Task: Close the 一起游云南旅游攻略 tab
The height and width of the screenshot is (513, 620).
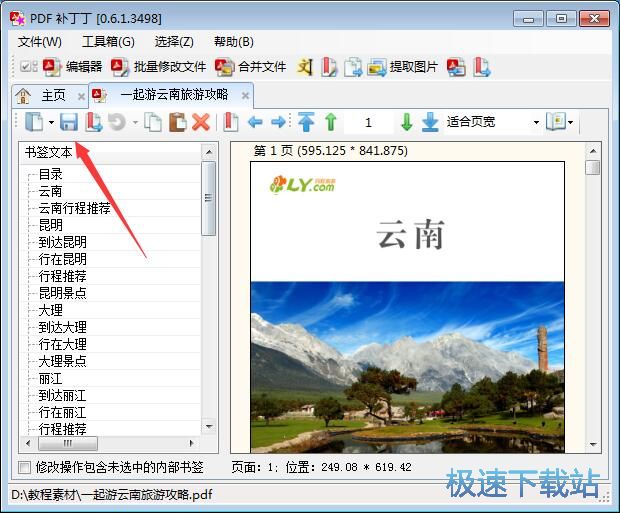Action: click(x=245, y=95)
